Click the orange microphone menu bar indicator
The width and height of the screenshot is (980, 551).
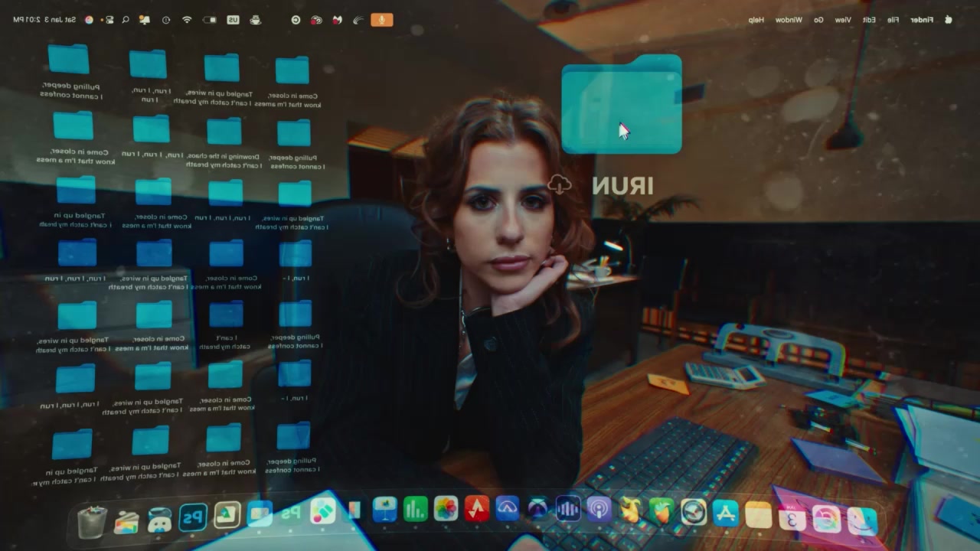(381, 20)
